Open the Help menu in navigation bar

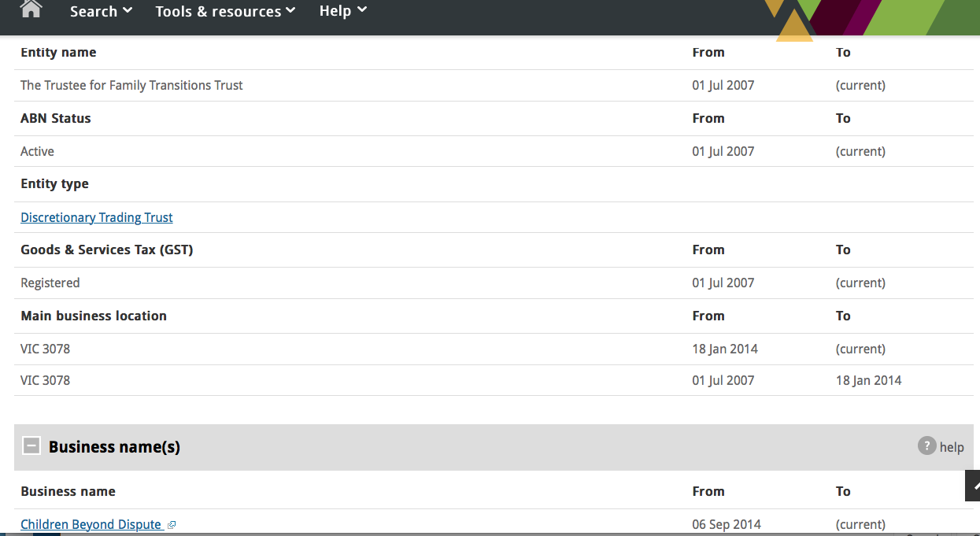click(335, 11)
